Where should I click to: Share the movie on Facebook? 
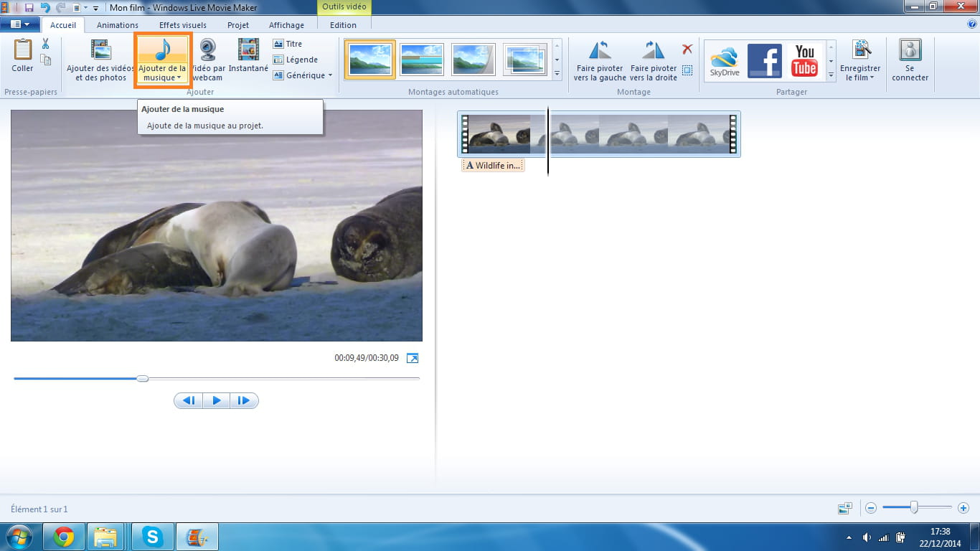(765, 60)
